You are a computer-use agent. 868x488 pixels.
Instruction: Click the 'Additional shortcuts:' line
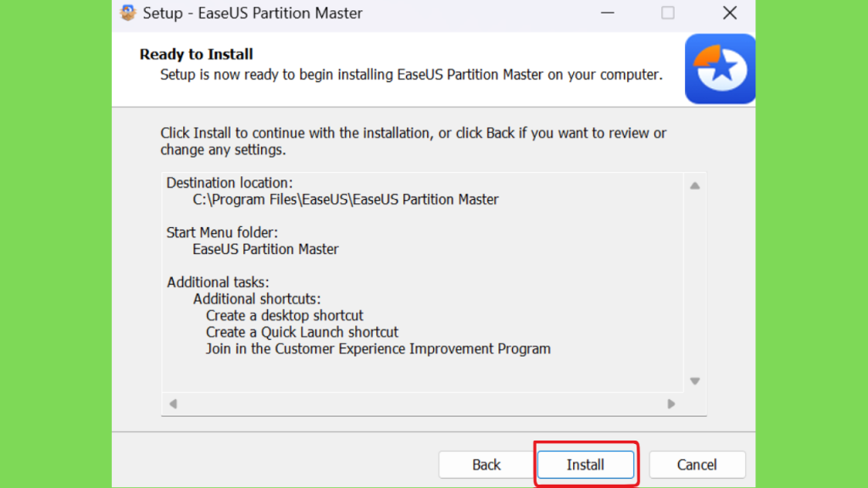(x=256, y=299)
